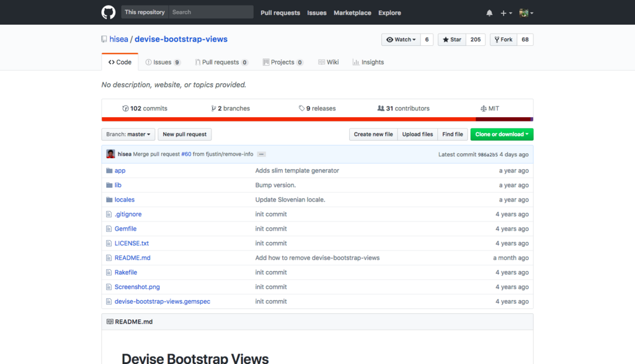View the 205 stargazers count
Viewport: 635px width, 364px height.
click(476, 40)
